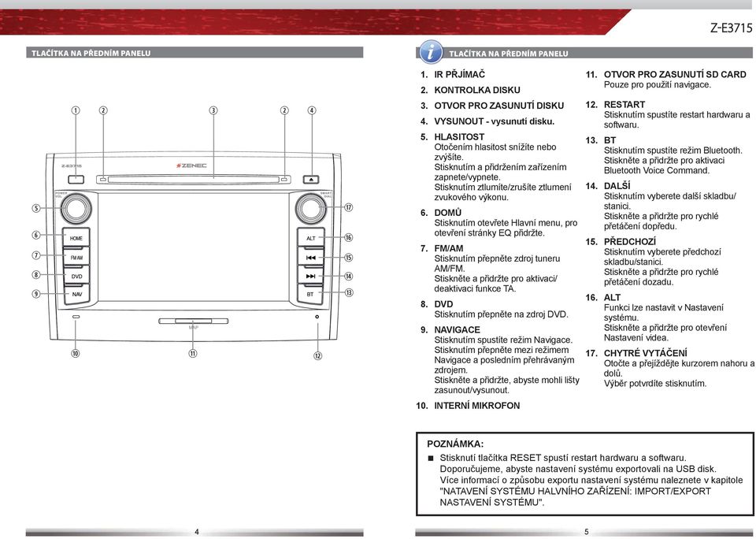Click the 'POZNÁMKA:' note title
The height and width of the screenshot is (539, 756).
(x=455, y=444)
